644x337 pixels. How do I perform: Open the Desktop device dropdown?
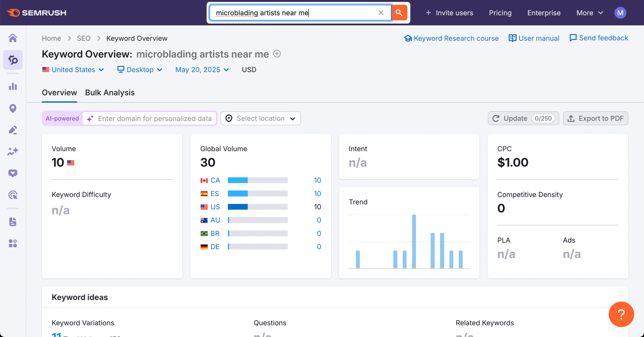140,70
